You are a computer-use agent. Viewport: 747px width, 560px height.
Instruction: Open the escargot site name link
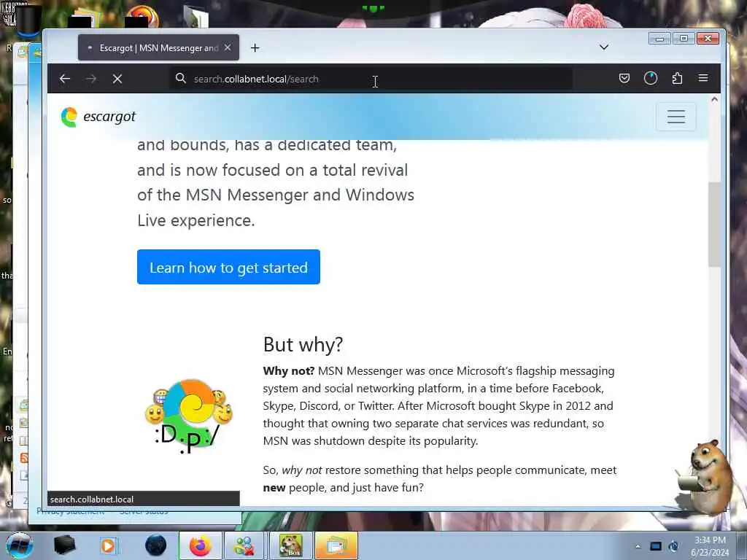(x=109, y=116)
